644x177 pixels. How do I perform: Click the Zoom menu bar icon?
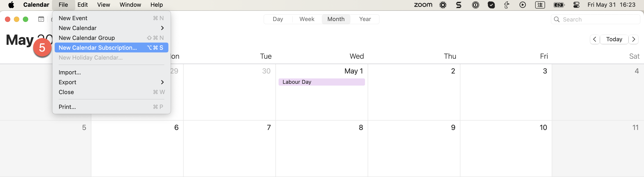(x=423, y=5)
